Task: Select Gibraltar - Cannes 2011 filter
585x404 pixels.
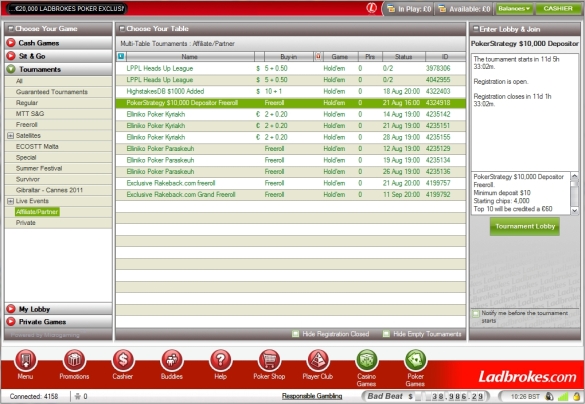Action: tap(49, 190)
